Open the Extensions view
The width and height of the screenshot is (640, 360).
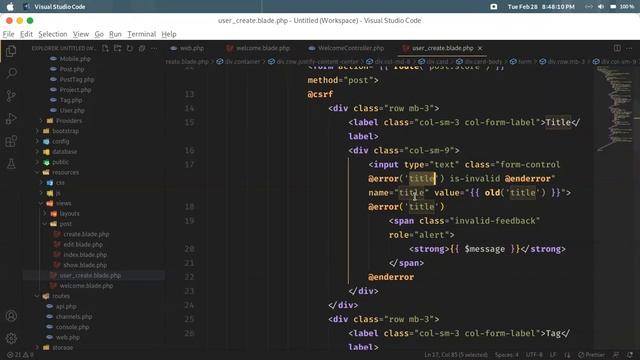coord(11,141)
